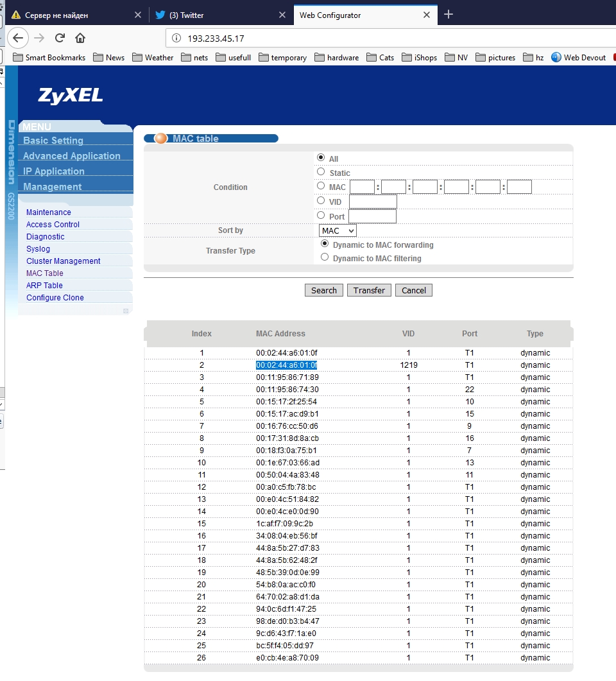Open the Configure Clone link
Viewport: 616px width, 681px height.
(55, 297)
